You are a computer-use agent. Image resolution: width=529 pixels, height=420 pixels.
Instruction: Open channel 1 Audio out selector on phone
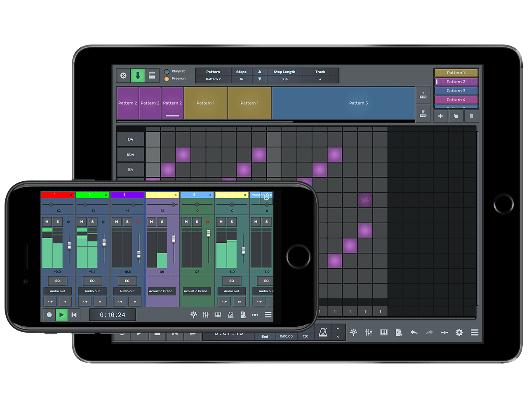[x=57, y=291]
